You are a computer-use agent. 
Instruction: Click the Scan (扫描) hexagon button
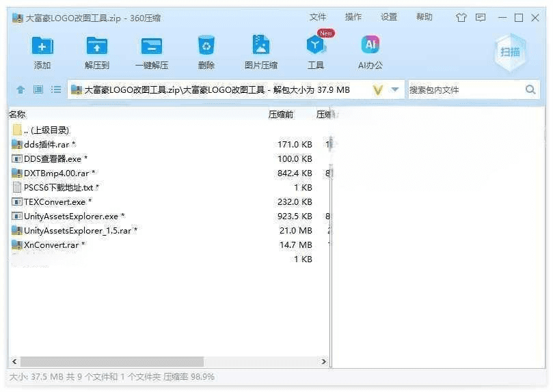pyautogui.click(x=510, y=52)
